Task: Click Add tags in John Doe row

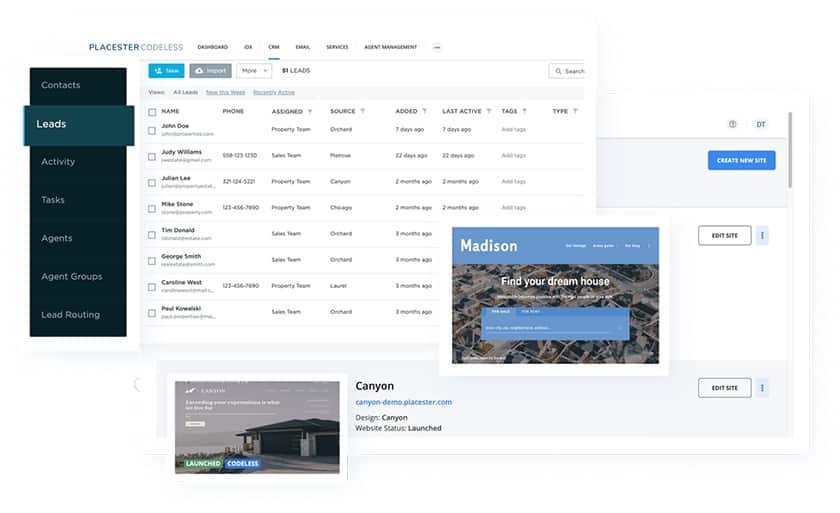Action: pyautogui.click(x=513, y=130)
